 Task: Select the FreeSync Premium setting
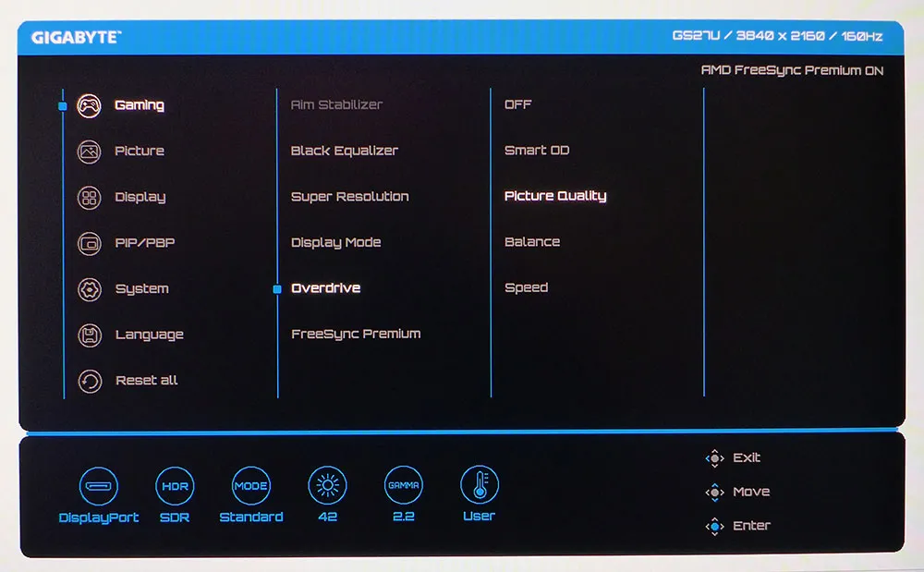tap(356, 334)
